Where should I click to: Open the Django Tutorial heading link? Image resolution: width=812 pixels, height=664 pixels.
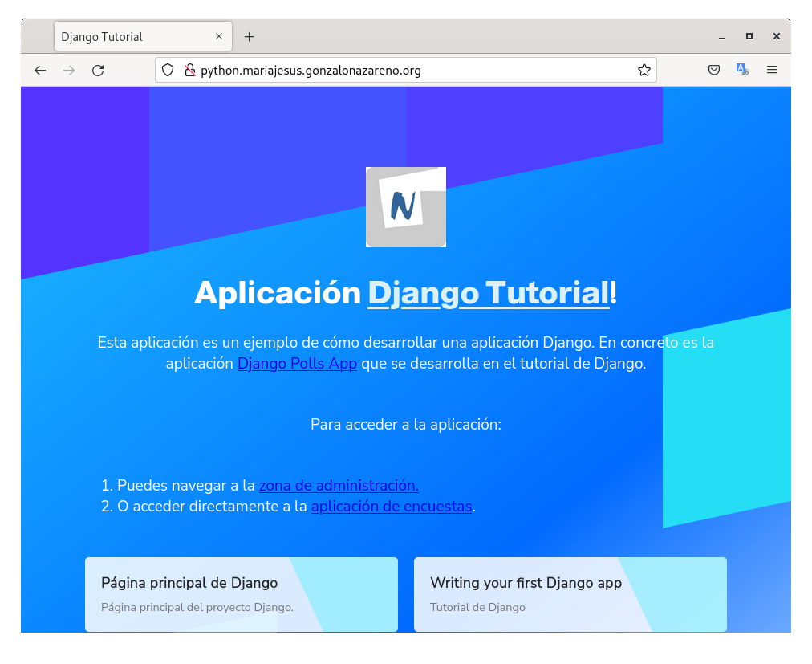pos(488,293)
